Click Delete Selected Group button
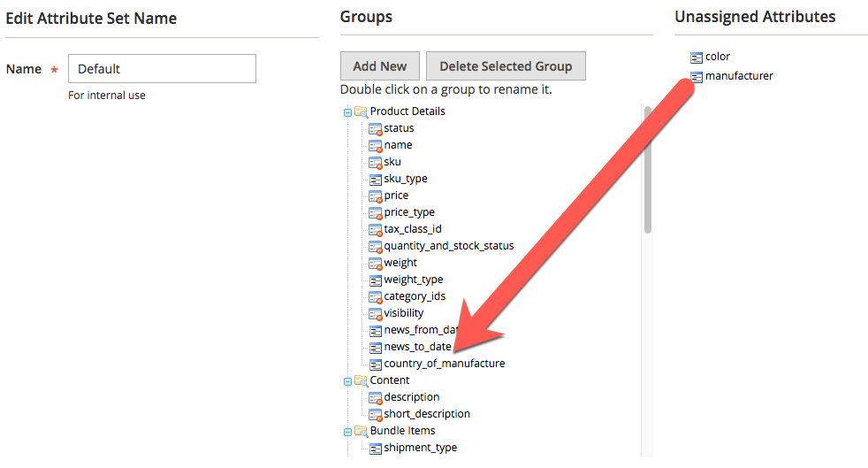Image resolution: width=868 pixels, height=468 pixels. pyautogui.click(x=506, y=65)
